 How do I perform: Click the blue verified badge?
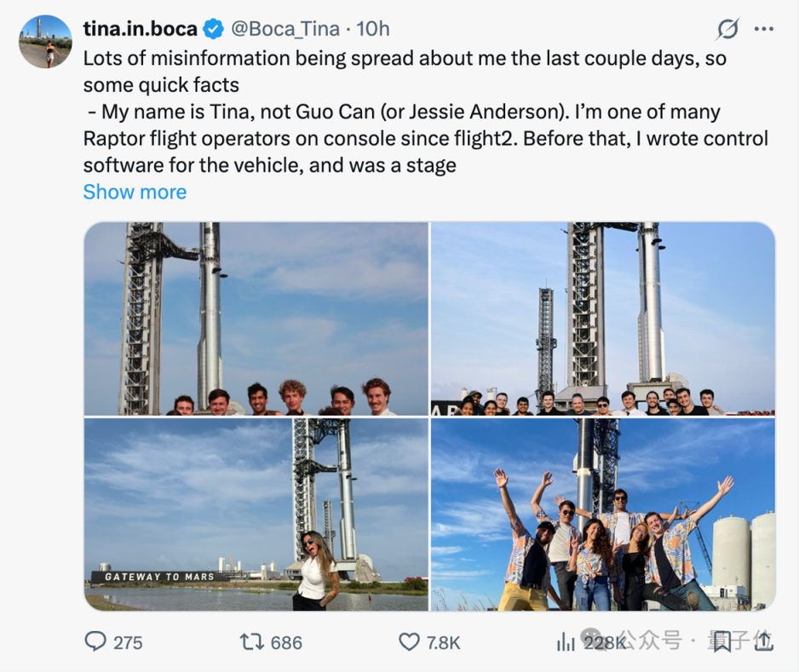tap(214, 28)
